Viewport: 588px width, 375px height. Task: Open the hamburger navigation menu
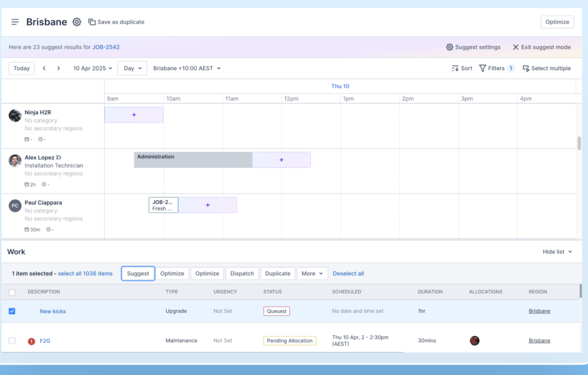(x=15, y=22)
